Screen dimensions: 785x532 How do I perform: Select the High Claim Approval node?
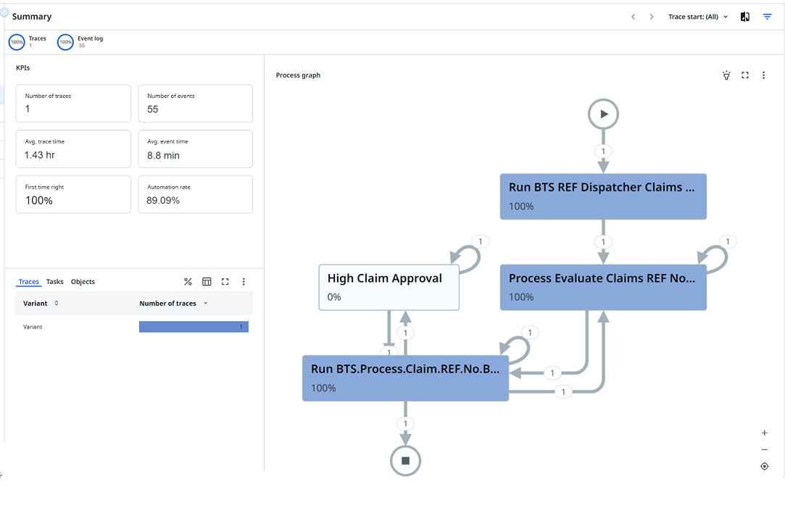click(389, 287)
